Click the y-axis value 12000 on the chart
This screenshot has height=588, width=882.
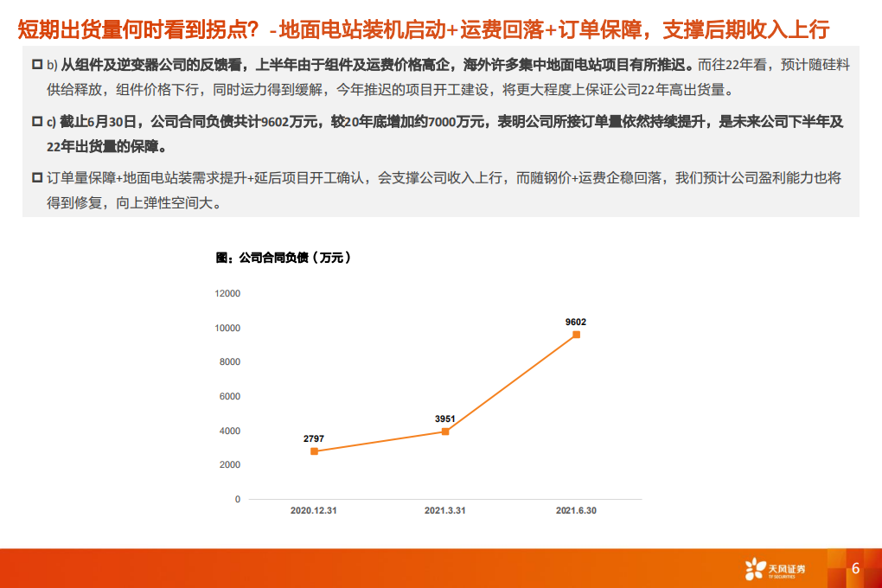click(x=227, y=293)
